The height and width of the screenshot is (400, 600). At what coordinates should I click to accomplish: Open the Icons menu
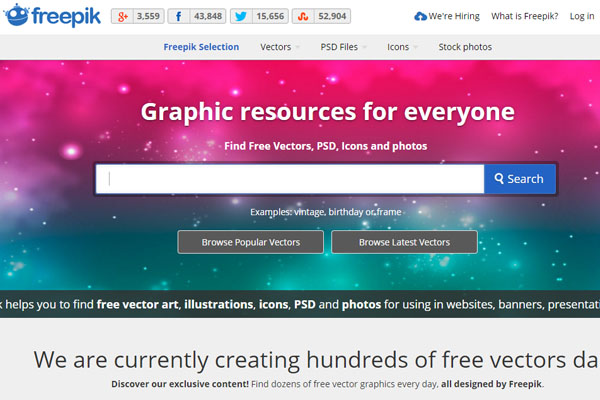click(398, 47)
